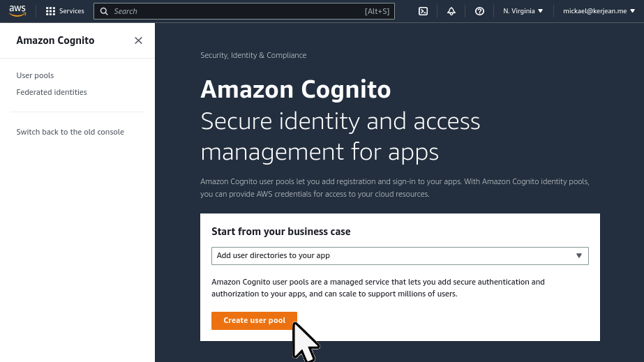The height and width of the screenshot is (362, 644).
Task: Launch the CloudShell terminal icon
Action: [x=423, y=11]
